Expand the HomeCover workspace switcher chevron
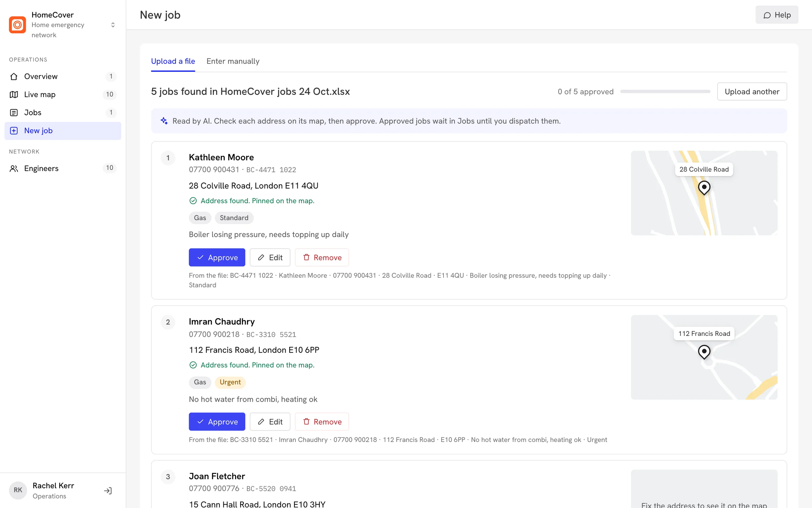This screenshot has height=508, width=812. (113, 25)
